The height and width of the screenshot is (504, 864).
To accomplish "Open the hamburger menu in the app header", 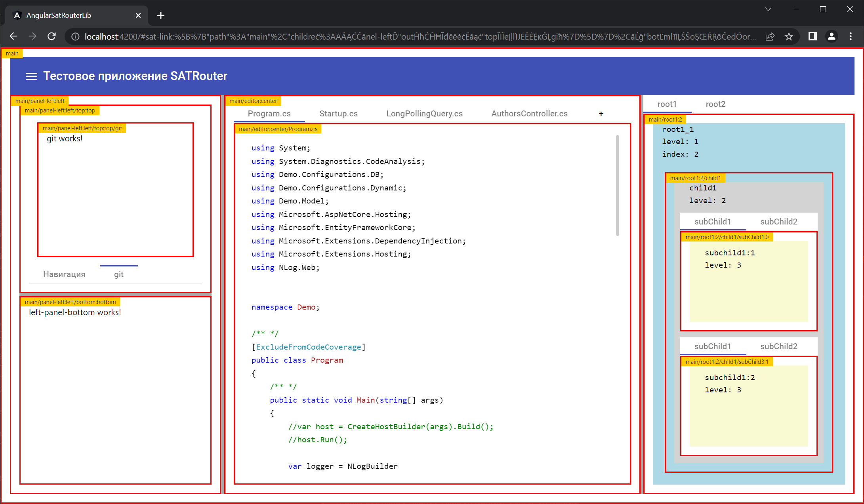I will pos(31,76).
